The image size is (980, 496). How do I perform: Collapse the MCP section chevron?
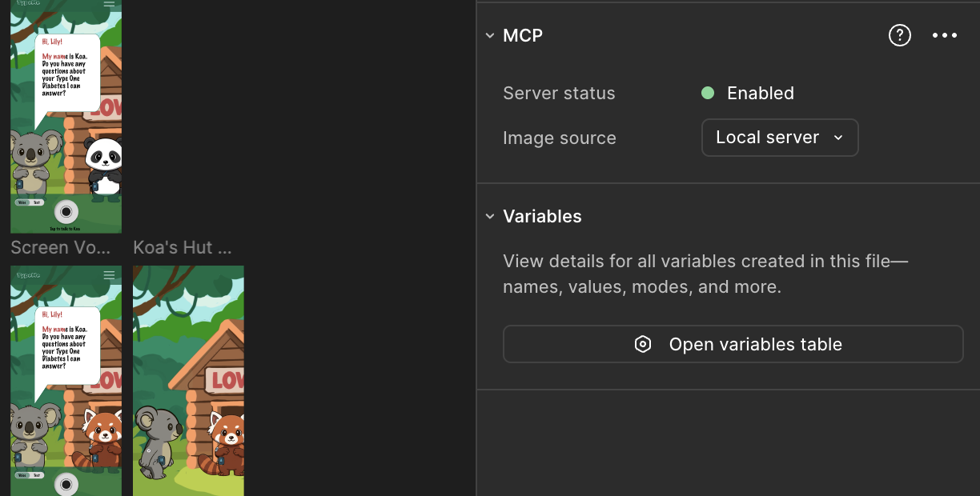[490, 36]
